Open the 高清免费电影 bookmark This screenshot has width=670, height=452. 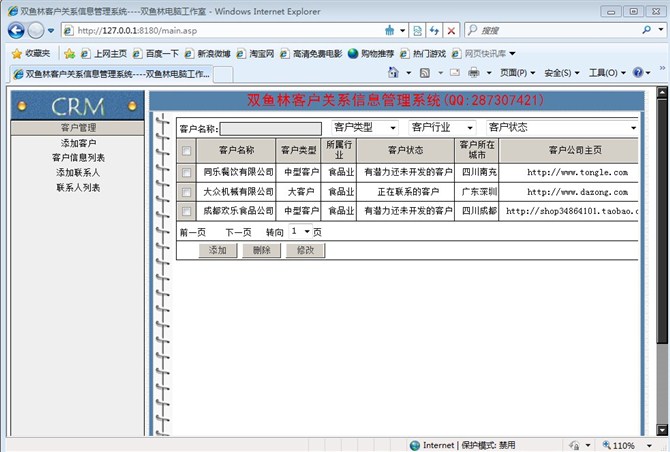click(311, 53)
